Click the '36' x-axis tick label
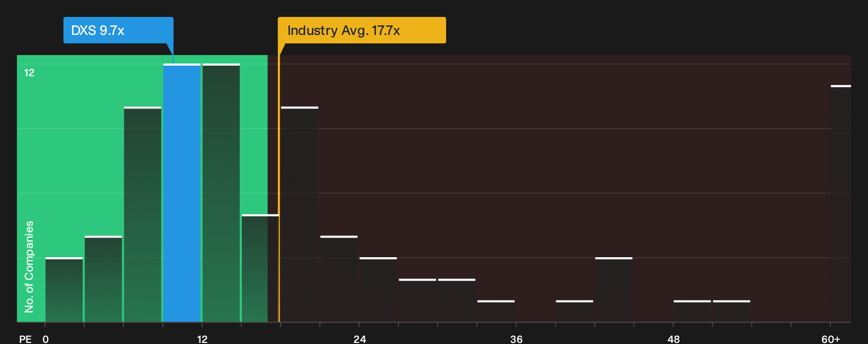This screenshot has width=868, height=344. pyautogui.click(x=517, y=339)
